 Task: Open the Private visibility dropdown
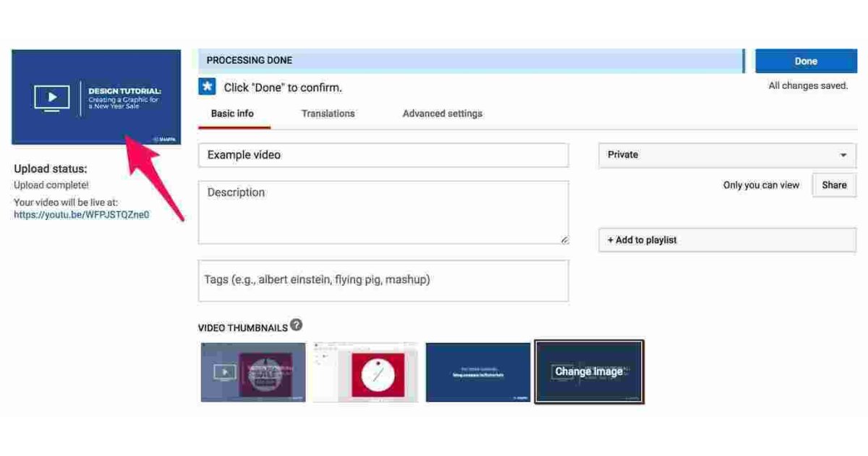point(727,155)
